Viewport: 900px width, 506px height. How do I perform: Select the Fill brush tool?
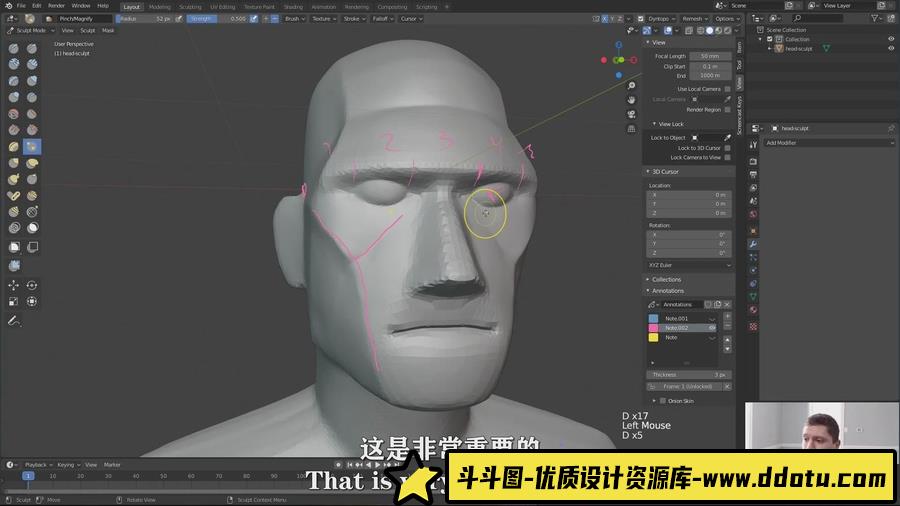[14, 130]
